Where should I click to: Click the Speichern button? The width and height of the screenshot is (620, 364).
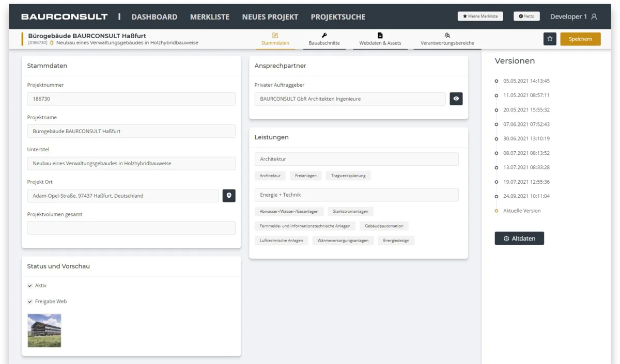580,39
